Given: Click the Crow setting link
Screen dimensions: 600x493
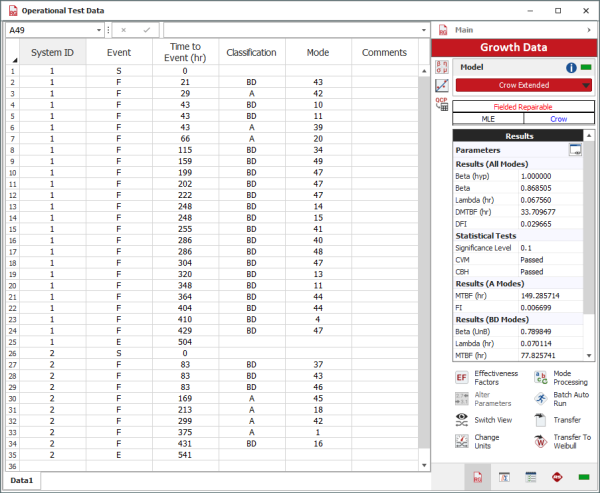Looking at the screenshot, I should click(x=558, y=119).
